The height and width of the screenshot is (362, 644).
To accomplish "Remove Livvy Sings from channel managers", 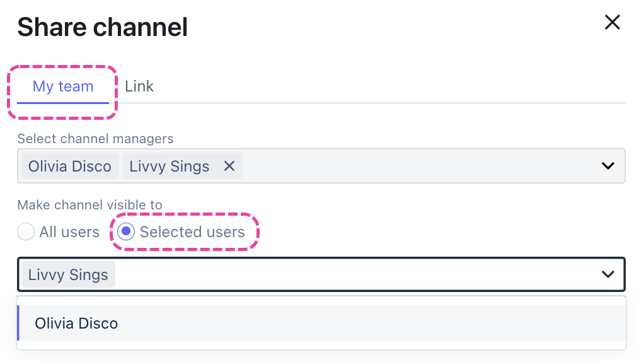I will pyautogui.click(x=229, y=166).
